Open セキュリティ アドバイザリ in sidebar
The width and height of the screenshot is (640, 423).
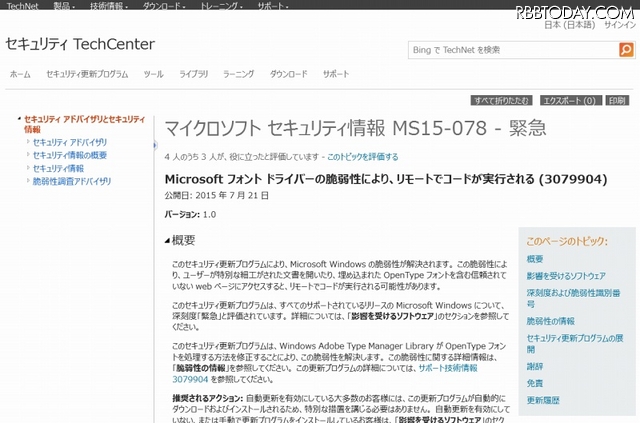click(x=70, y=142)
